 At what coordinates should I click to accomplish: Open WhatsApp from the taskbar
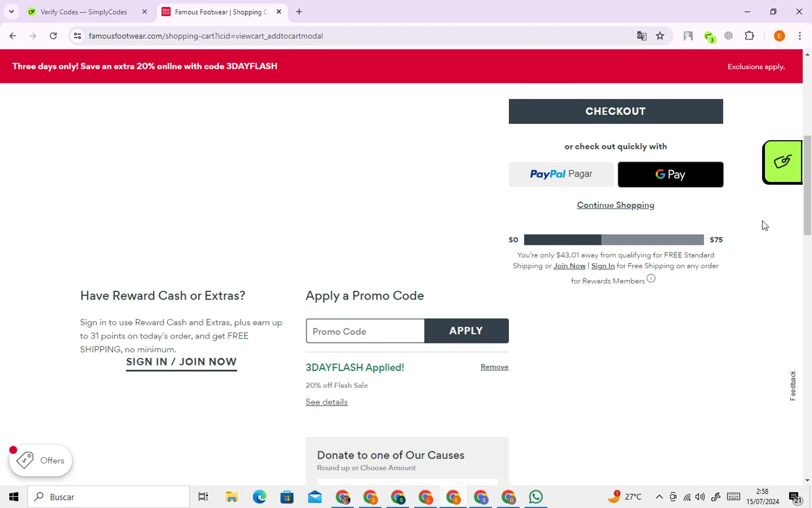536,497
